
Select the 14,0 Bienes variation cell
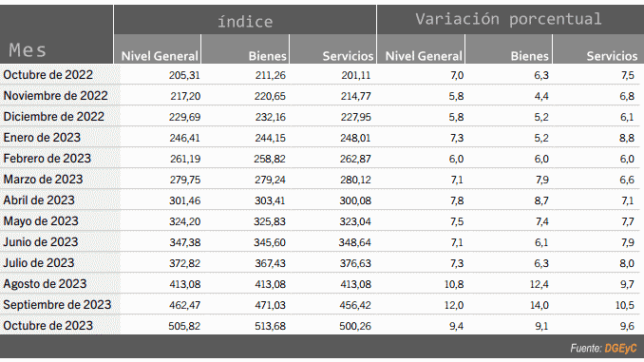(x=540, y=305)
